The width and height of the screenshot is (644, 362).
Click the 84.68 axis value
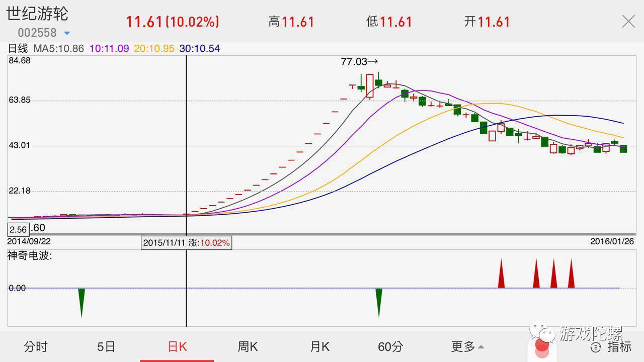pyautogui.click(x=20, y=60)
